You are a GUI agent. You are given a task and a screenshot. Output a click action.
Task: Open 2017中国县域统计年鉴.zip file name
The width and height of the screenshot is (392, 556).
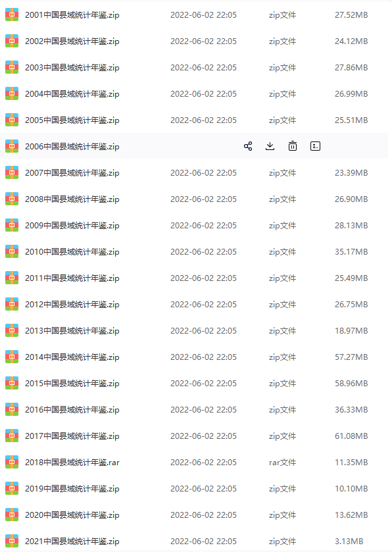coord(72,436)
